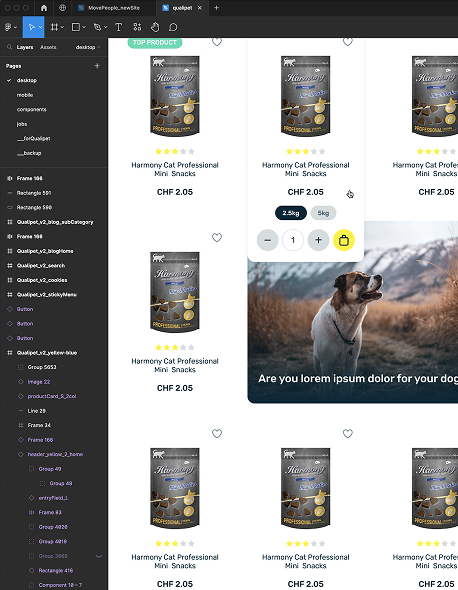Image resolution: width=458 pixels, height=590 pixels.
Task: Choose the 5kg size option
Action: (x=323, y=213)
